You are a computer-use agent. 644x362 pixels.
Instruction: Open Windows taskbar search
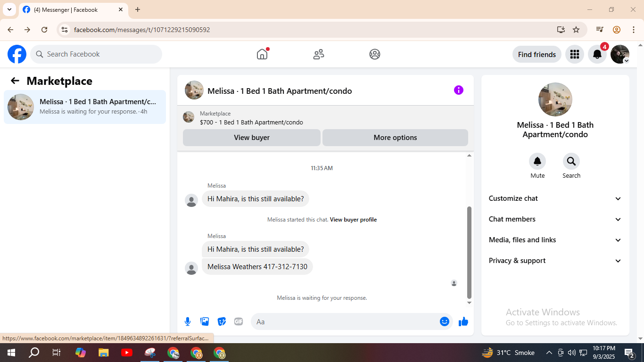pyautogui.click(x=34, y=353)
